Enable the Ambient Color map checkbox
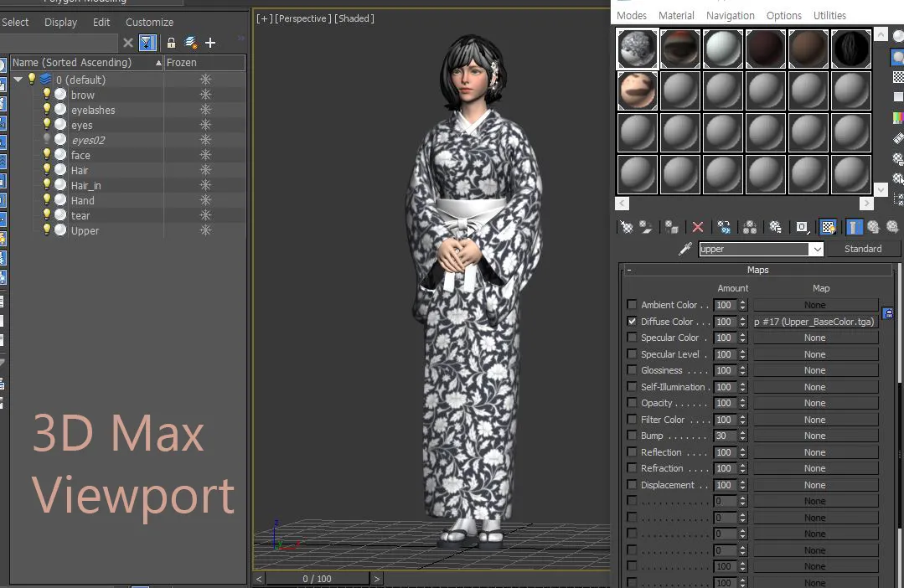The image size is (904, 588). click(631, 305)
